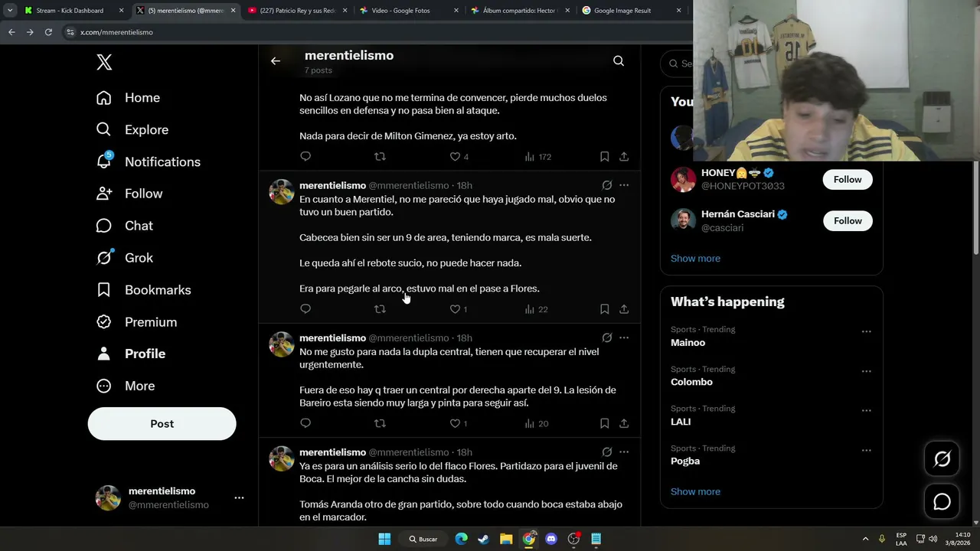Open the tab search dropdown in Chrome
This screenshot has width=980, height=551.
10,11
